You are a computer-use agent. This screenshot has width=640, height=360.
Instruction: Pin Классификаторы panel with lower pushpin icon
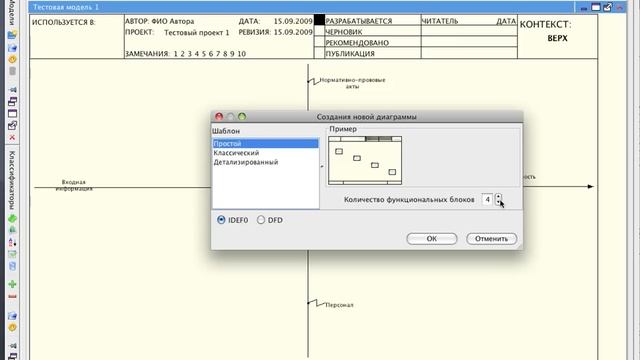(13, 346)
